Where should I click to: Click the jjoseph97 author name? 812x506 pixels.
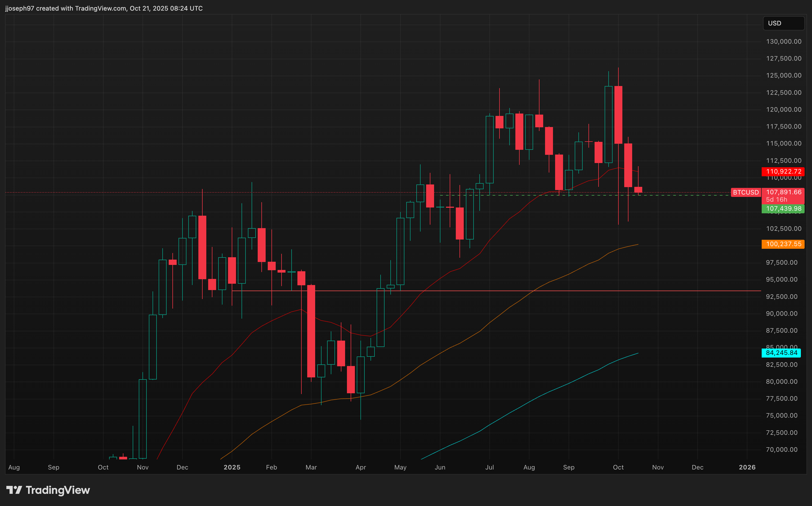click(x=19, y=8)
